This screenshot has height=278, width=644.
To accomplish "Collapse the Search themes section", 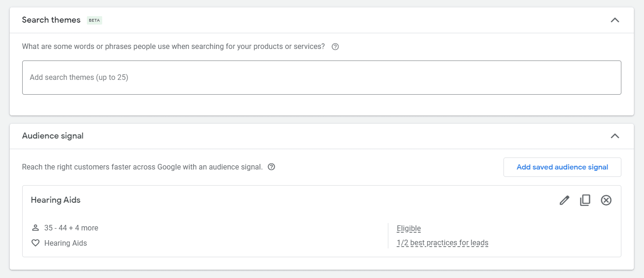I will [614, 20].
